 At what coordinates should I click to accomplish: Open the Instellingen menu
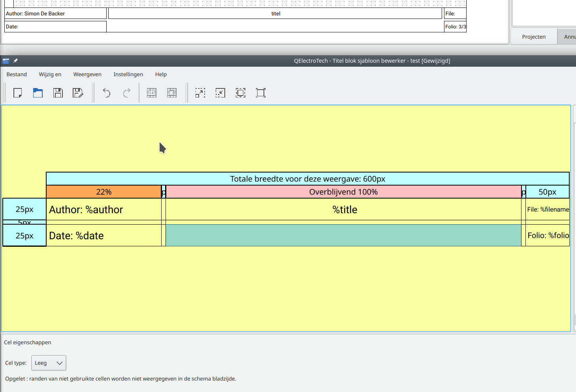pyautogui.click(x=128, y=74)
